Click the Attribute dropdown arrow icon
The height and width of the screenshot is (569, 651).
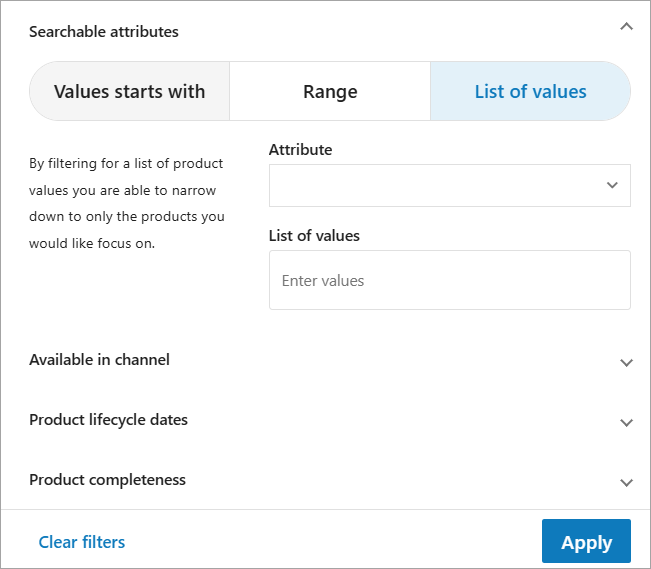click(x=612, y=186)
